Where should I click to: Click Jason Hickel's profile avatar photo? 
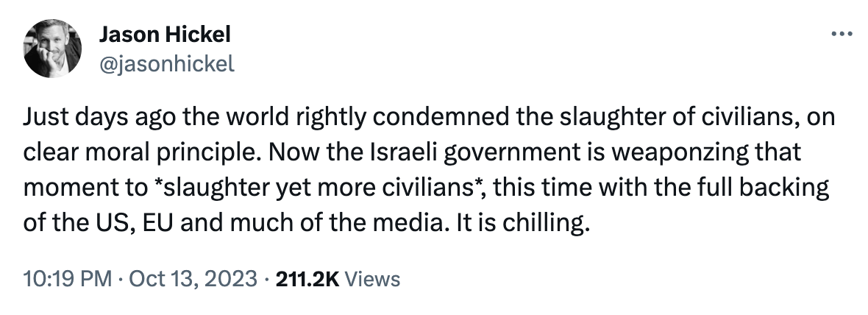(52, 49)
